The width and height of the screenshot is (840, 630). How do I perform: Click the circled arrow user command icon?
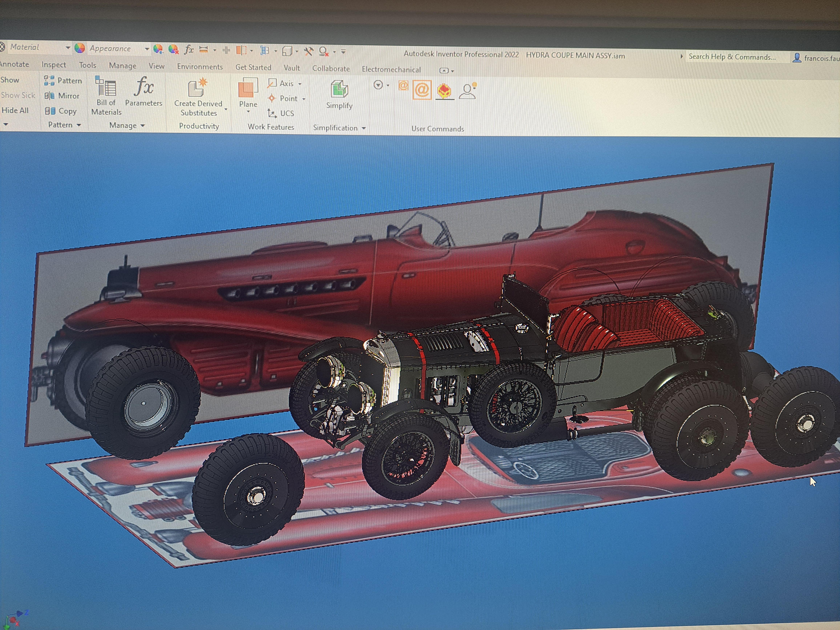click(378, 85)
